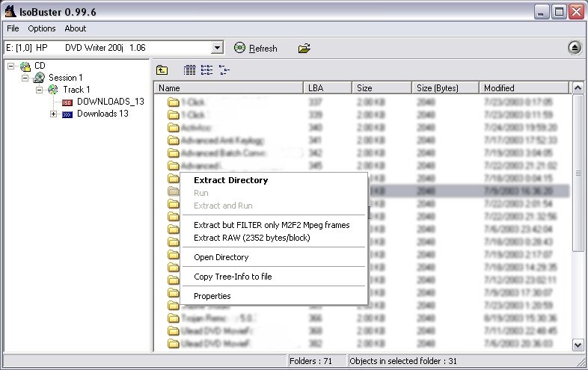Click the scroll up arrow of file list

[578, 88]
